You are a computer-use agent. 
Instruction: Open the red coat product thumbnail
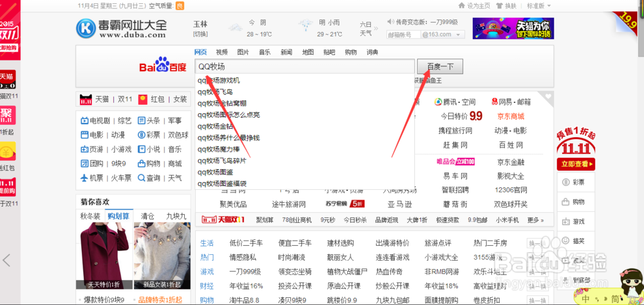(x=104, y=255)
